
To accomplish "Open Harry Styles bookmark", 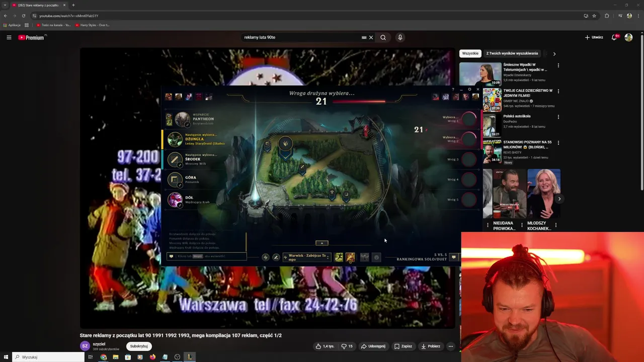I will 93,25.
